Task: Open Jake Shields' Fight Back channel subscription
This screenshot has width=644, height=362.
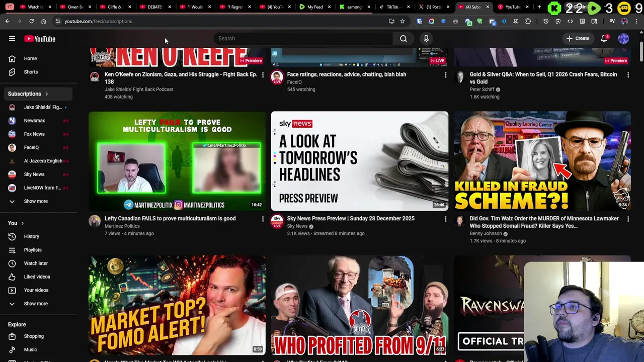Action: tap(39, 107)
